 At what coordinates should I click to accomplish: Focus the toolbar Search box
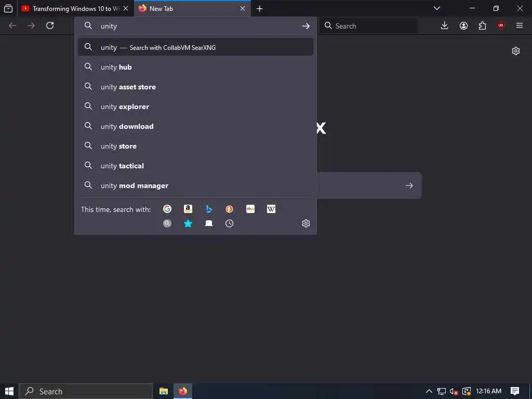click(368, 26)
